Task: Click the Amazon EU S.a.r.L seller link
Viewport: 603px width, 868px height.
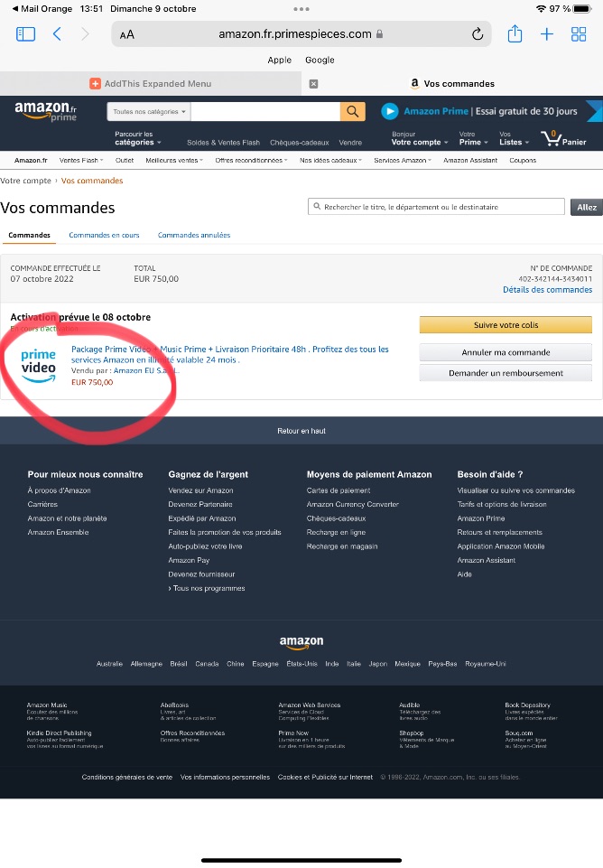Action: (146, 371)
